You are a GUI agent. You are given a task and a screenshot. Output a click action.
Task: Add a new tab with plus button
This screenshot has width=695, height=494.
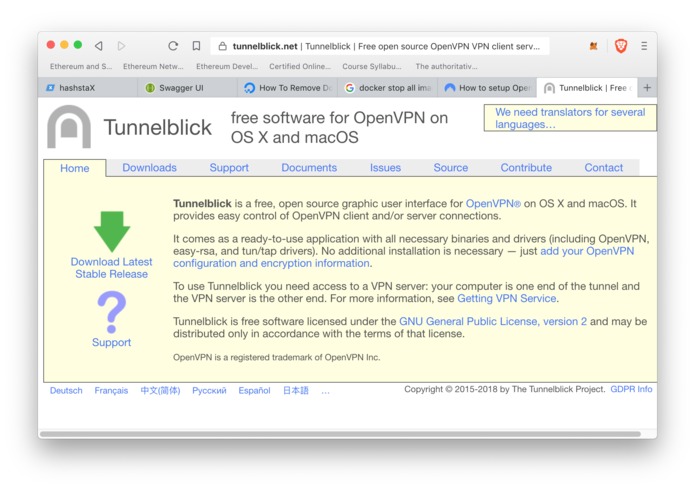coord(647,88)
